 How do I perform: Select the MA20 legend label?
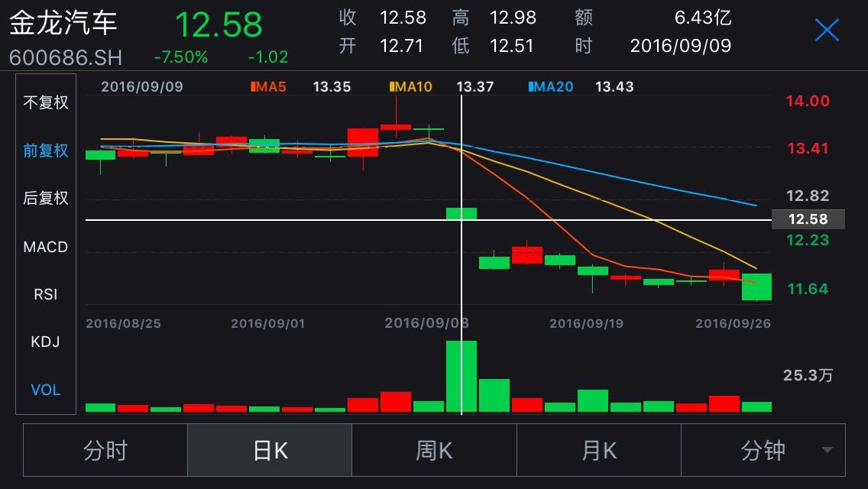[x=552, y=86]
